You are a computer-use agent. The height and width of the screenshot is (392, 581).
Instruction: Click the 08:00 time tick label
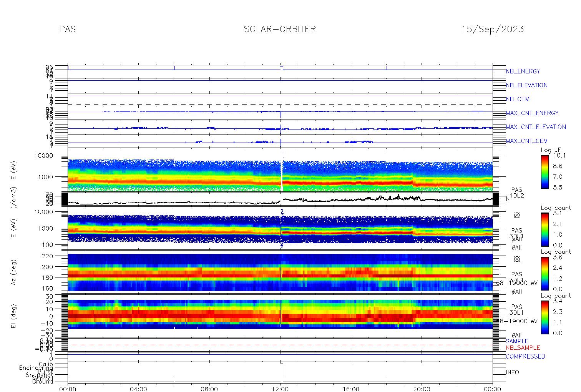tap(209, 389)
